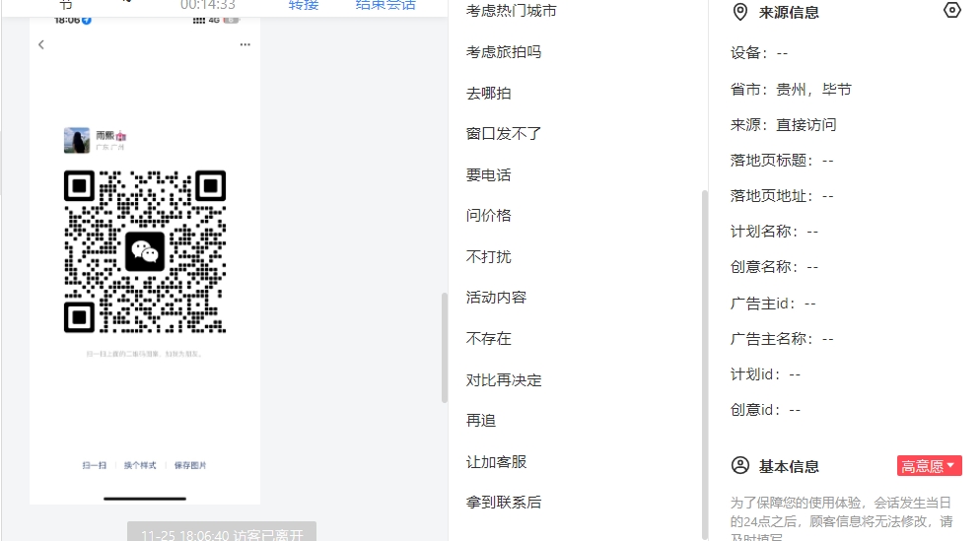Select quick reply 要电话
The height and width of the screenshot is (541, 980).
pyautogui.click(x=489, y=175)
